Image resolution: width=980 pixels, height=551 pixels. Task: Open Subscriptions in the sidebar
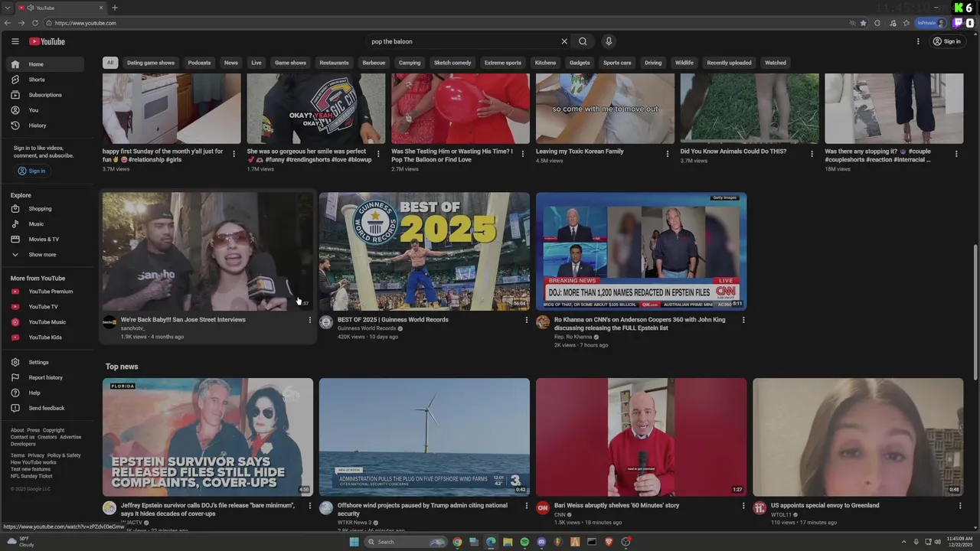tap(46, 95)
